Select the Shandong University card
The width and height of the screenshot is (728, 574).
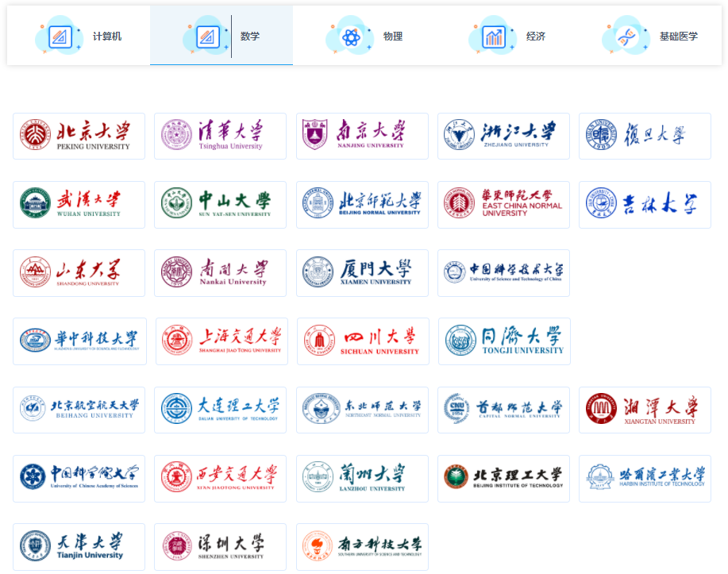[79, 273]
